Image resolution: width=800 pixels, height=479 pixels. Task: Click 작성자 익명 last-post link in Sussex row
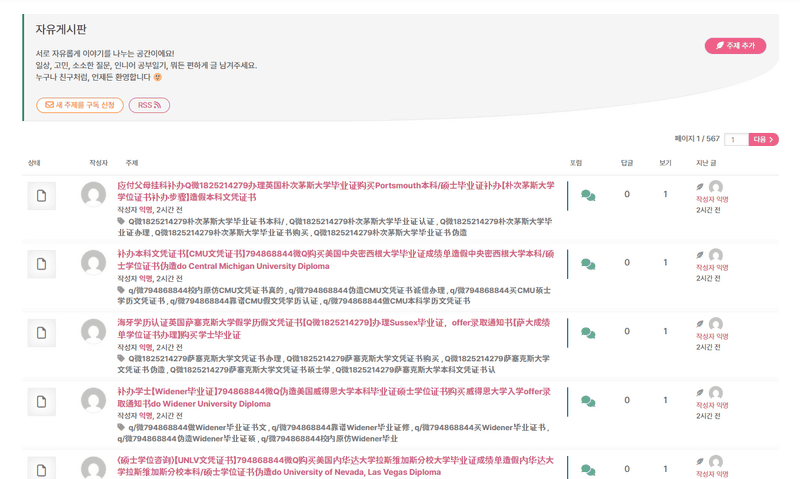712,337
